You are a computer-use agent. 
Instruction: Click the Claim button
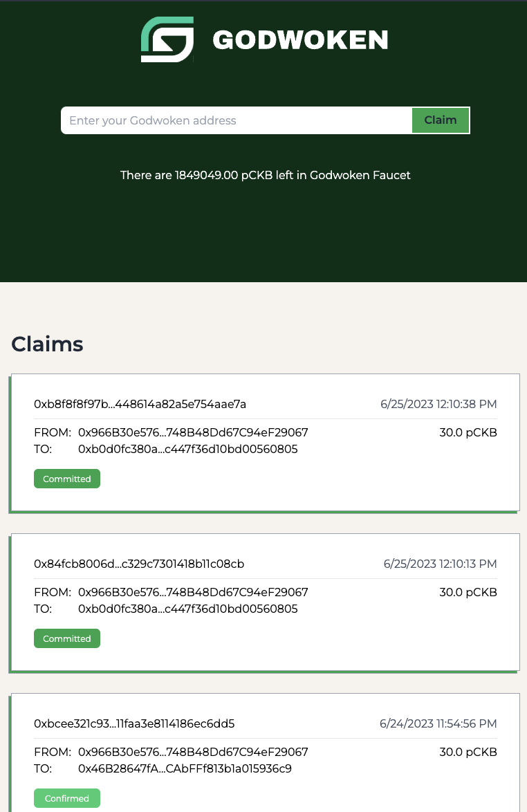tap(440, 120)
